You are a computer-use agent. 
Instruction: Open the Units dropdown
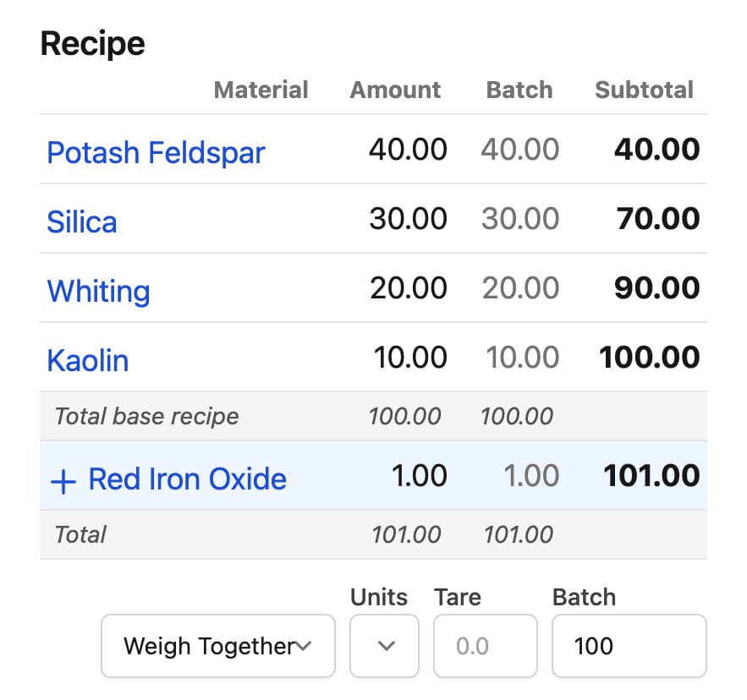385,647
